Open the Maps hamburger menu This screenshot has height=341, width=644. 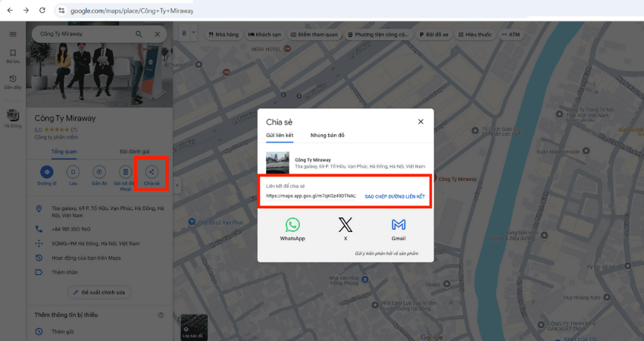pos(13,34)
